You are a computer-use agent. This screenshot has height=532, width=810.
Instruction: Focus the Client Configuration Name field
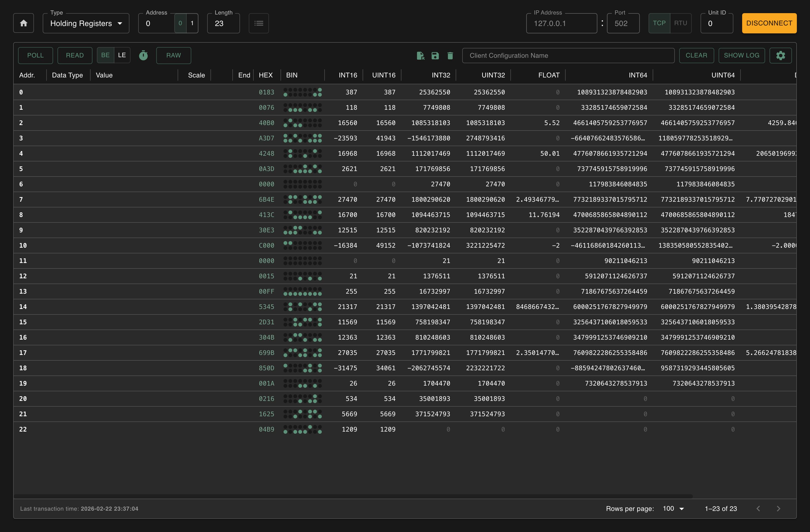click(x=568, y=56)
